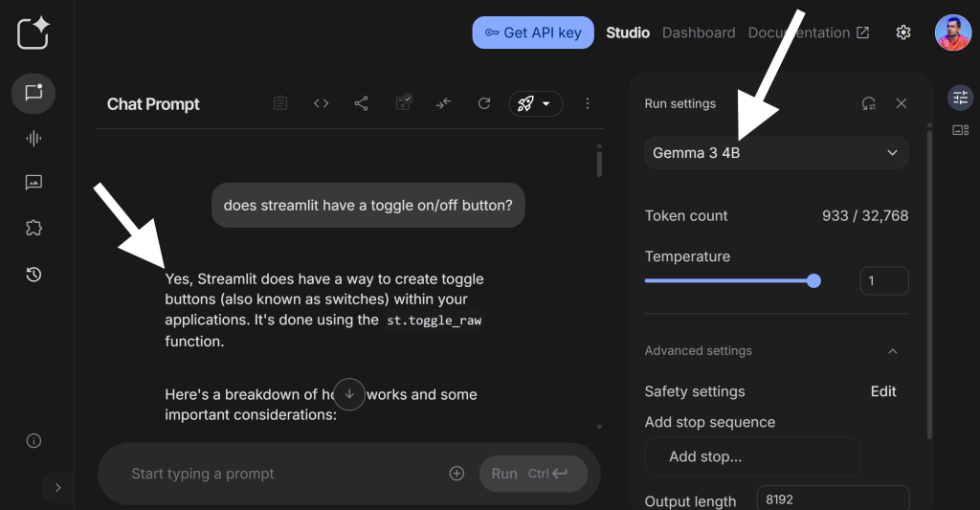This screenshot has height=510, width=980.
Task: Click Edit for Safety settings
Action: [x=883, y=391]
